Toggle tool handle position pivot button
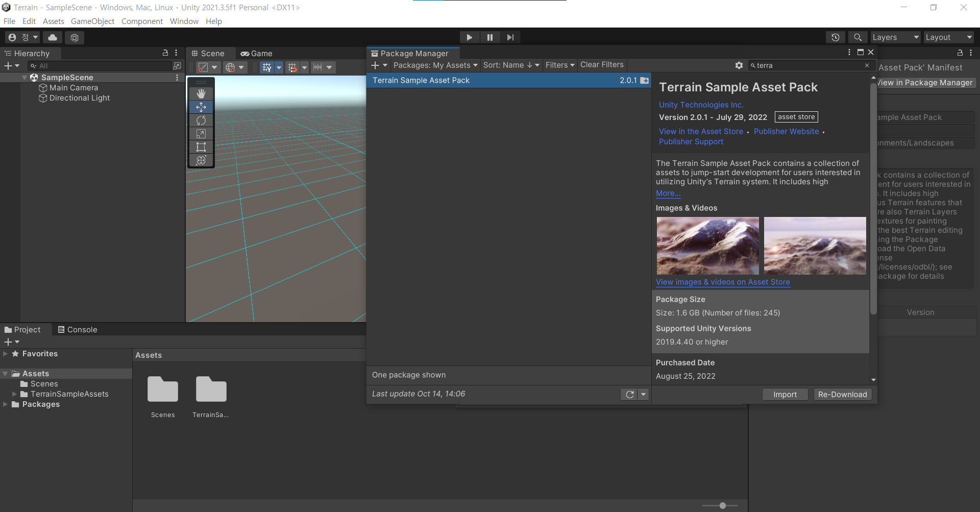Screen dimensions: 980x512 point(208,67)
